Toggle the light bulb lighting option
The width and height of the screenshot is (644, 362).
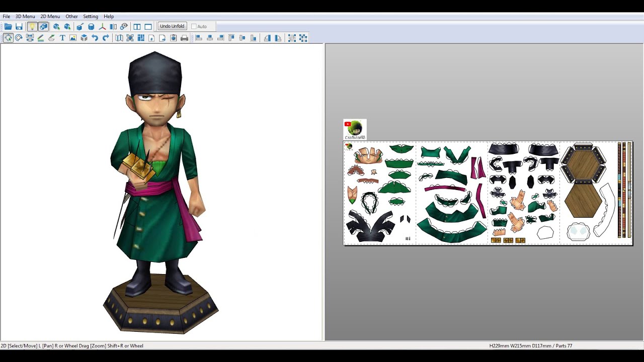tap(32, 27)
